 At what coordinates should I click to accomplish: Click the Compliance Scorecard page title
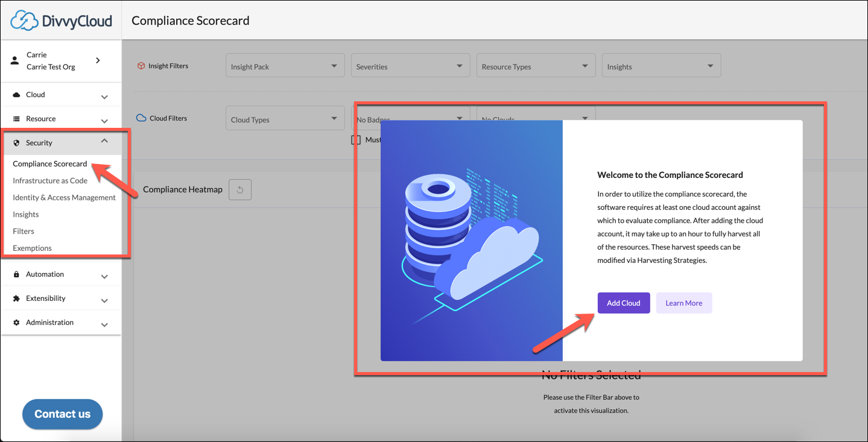tap(191, 21)
